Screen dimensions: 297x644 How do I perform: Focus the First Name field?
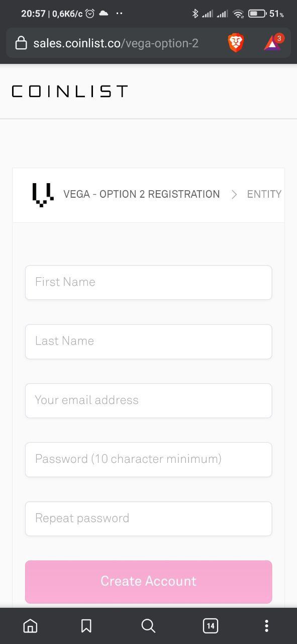tap(149, 282)
